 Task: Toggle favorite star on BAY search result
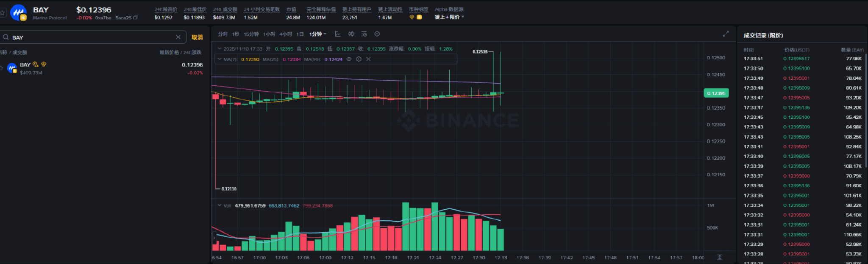pos(1,68)
